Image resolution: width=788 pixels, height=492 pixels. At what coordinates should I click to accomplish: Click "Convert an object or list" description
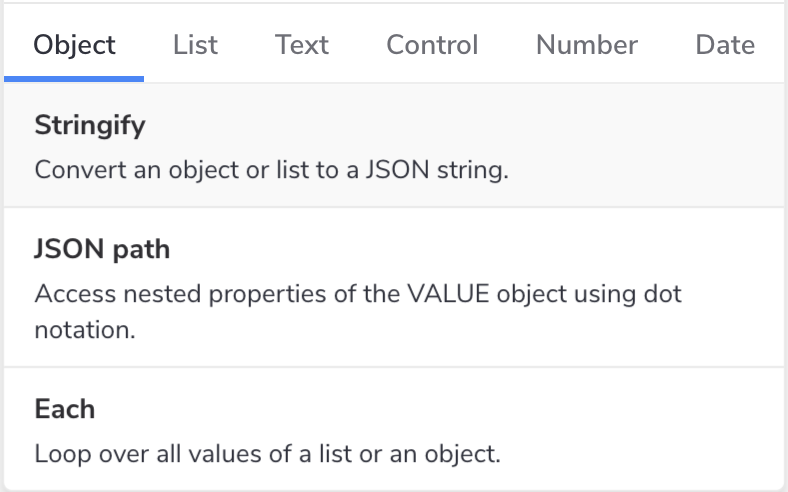pyautogui.click(x=272, y=169)
